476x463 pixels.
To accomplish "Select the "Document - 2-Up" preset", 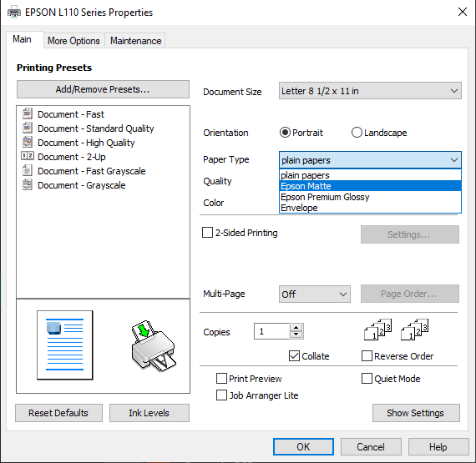I will click(x=71, y=157).
